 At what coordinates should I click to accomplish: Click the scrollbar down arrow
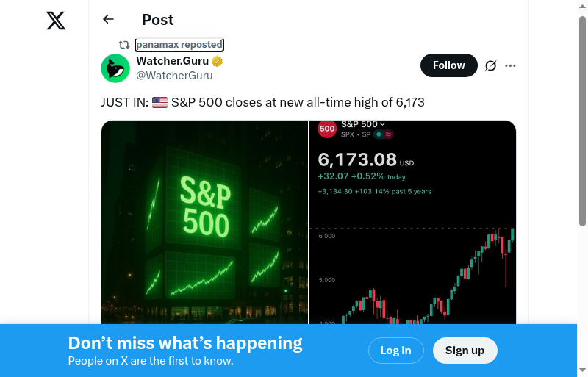(583, 370)
